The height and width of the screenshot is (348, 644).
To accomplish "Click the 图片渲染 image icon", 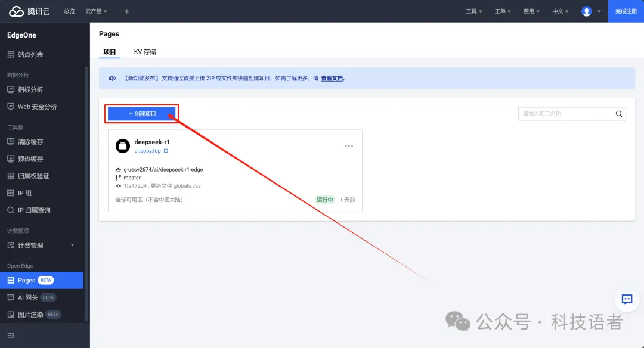I will click(x=11, y=315).
